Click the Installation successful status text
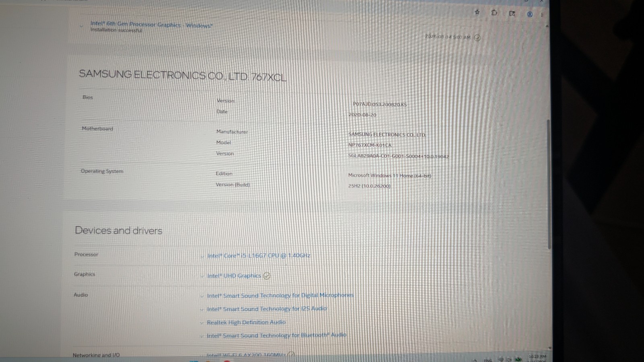 pyautogui.click(x=116, y=30)
